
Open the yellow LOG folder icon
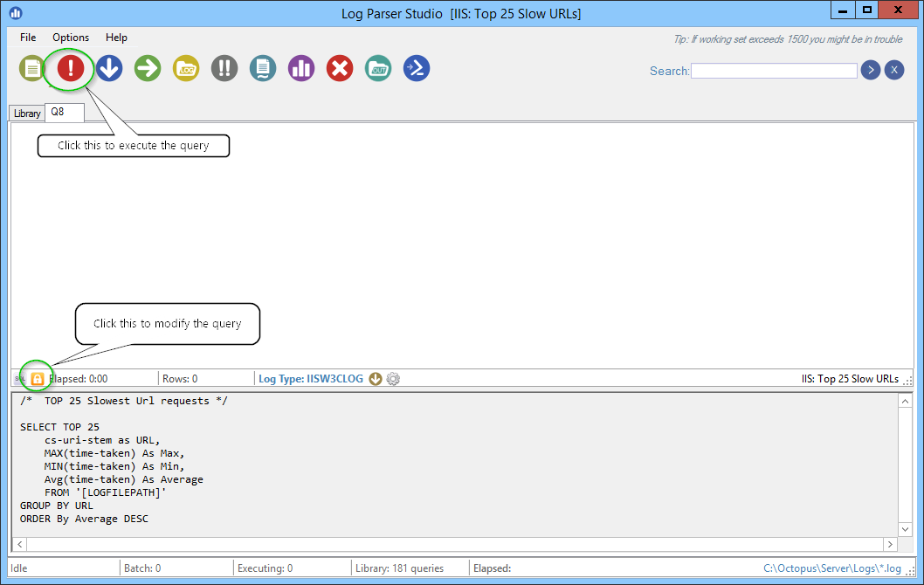tap(186, 69)
